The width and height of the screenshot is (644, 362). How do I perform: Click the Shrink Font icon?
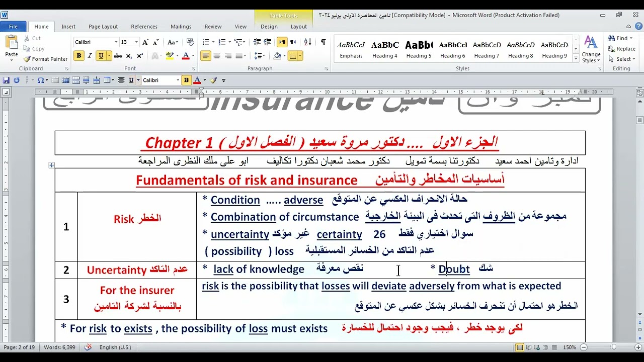pyautogui.click(x=155, y=42)
